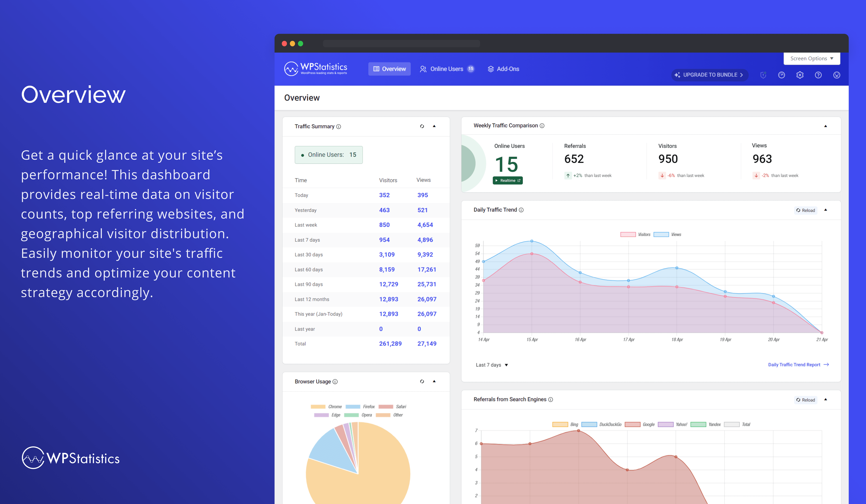Click Last 60 days views value 17,261

427,270
